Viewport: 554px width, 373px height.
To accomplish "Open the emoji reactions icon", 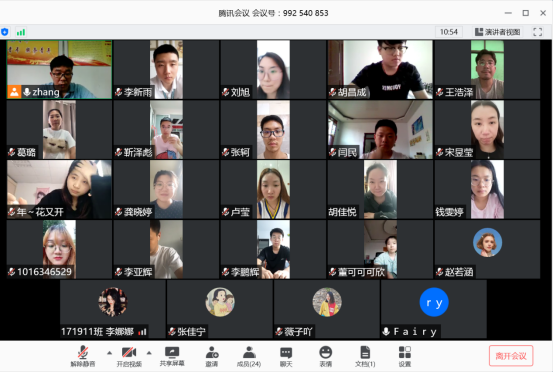I will coord(325,356).
